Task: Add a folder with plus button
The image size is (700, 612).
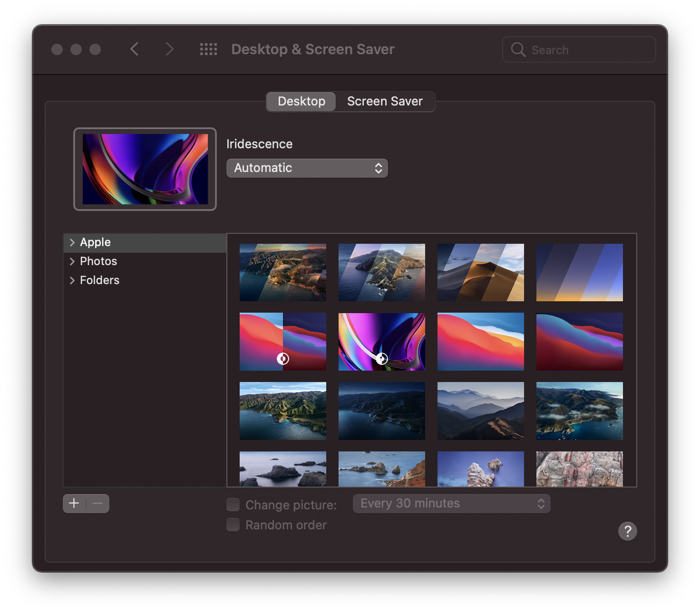Action: point(74,504)
